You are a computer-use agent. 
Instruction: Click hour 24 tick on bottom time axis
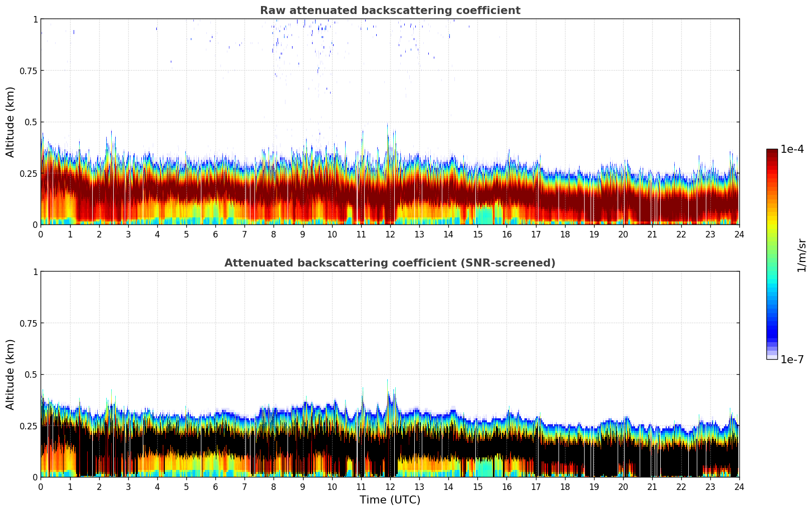(x=739, y=486)
